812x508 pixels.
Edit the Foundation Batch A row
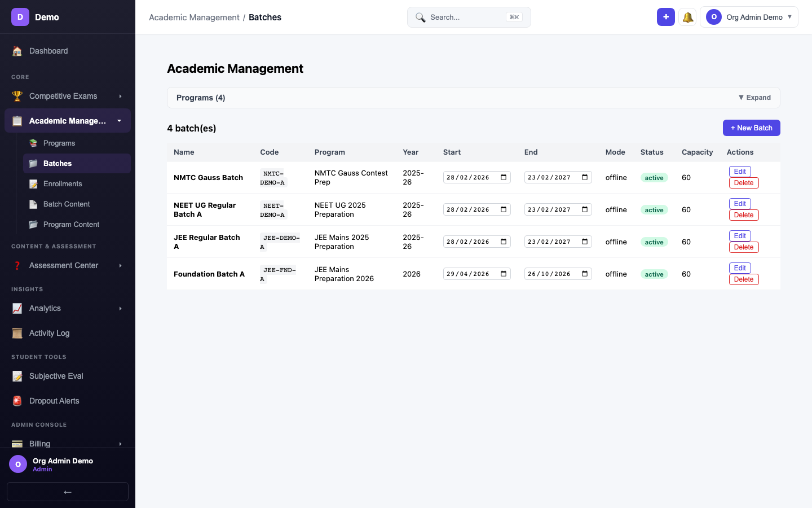pyautogui.click(x=740, y=268)
